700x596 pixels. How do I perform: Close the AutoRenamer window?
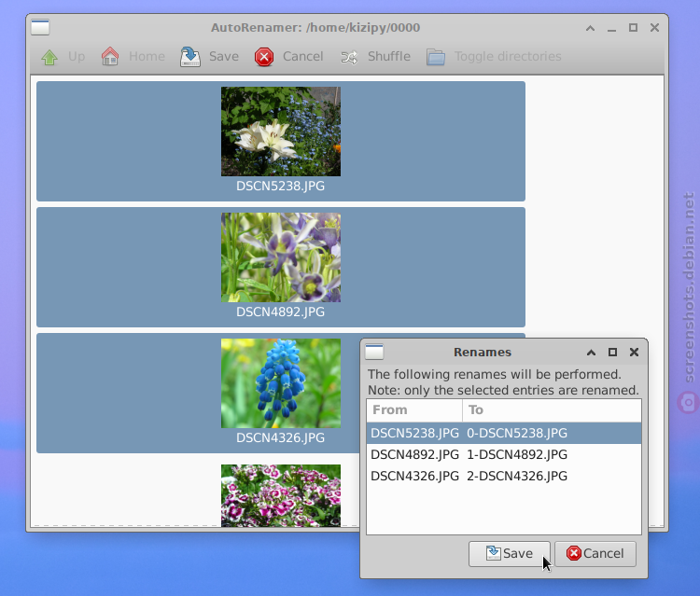point(654,28)
